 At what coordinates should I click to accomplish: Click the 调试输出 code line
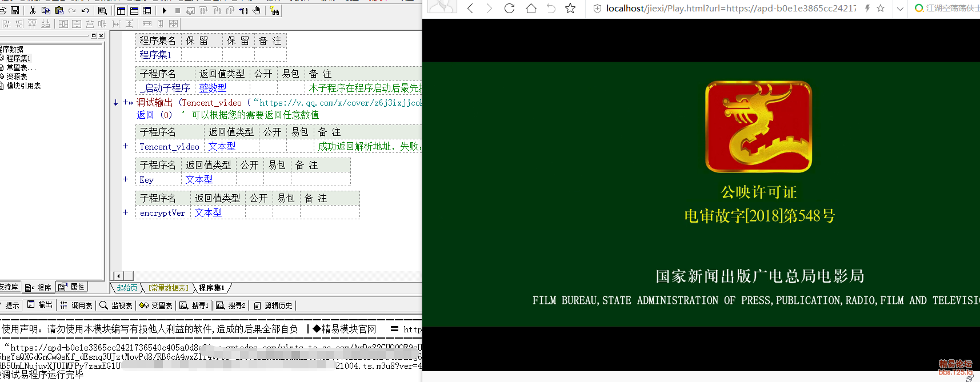point(279,103)
